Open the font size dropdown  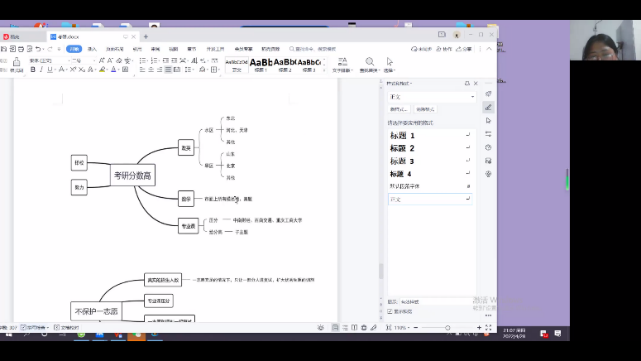[83, 61]
